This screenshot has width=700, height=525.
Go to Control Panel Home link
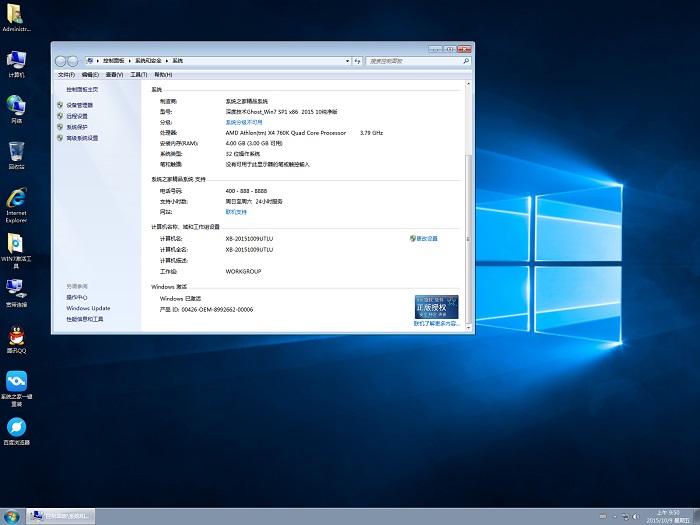tap(82, 90)
